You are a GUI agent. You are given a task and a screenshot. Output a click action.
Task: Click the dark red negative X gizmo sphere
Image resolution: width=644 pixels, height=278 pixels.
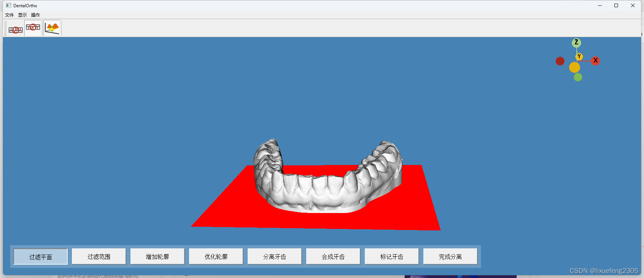click(x=560, y=61)
